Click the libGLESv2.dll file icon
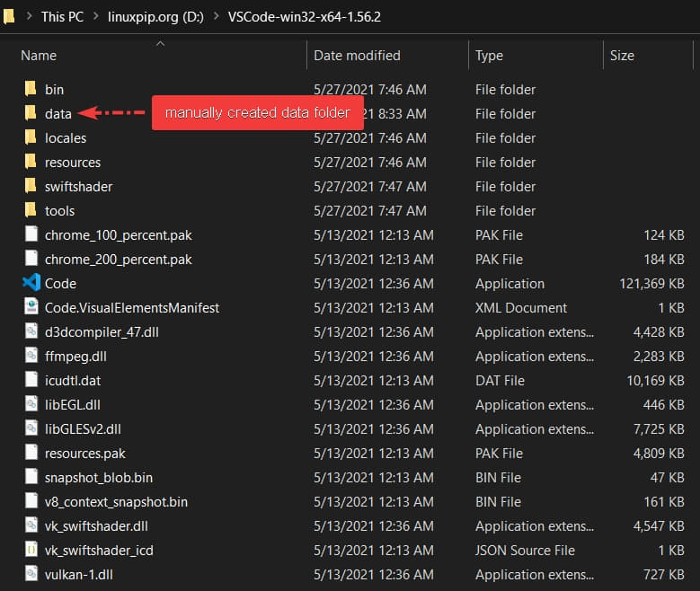 point(31,428)
